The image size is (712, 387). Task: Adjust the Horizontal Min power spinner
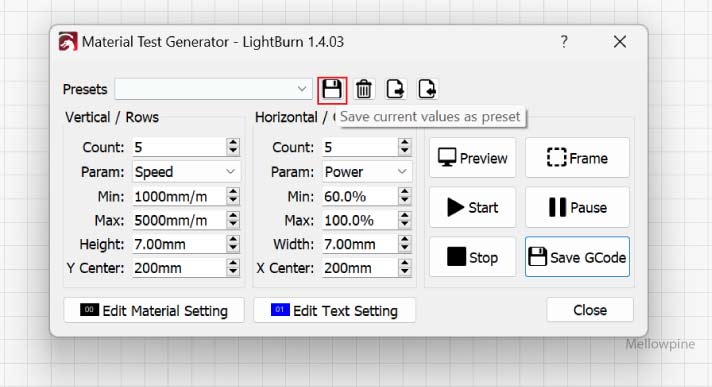tap(405, 196)
